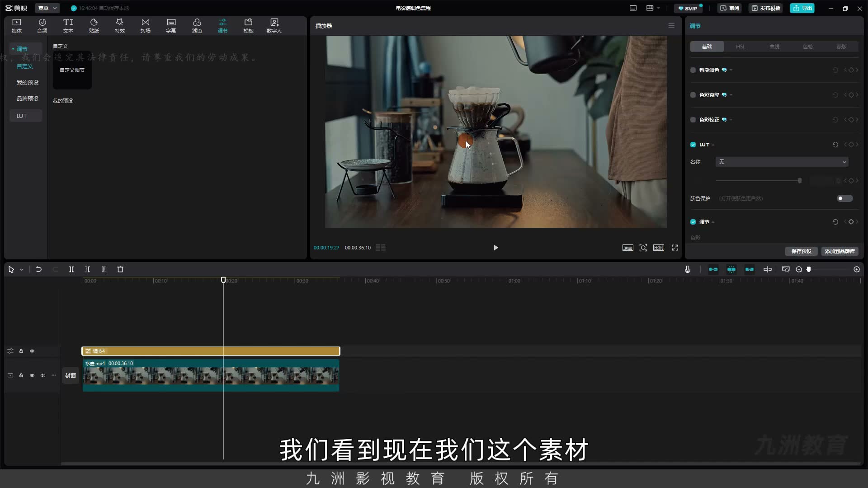
Task: Select 品牌预设 in left sidebar
Action: [x=28, y=99]
